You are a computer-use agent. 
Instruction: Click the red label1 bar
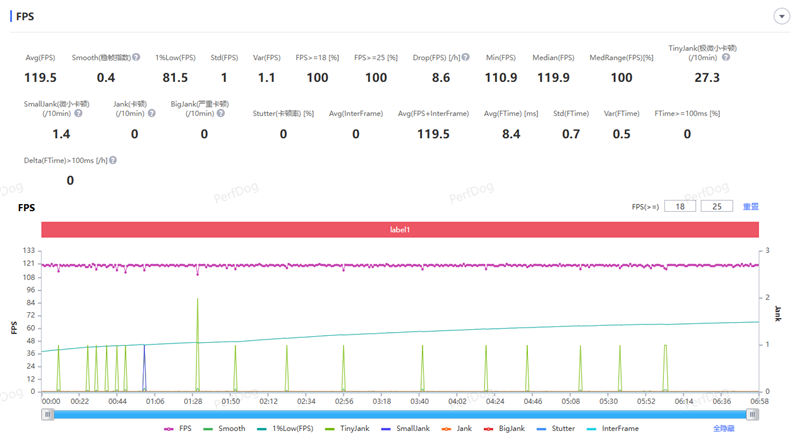coord(399,229)
